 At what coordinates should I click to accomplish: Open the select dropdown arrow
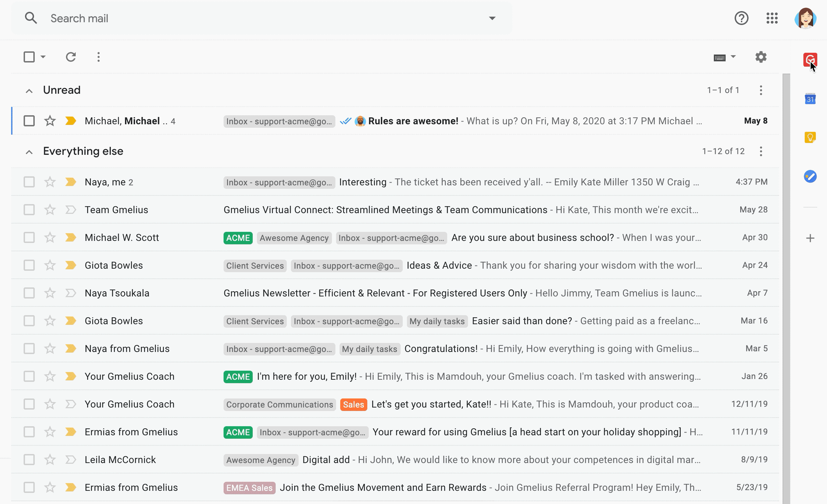pos(43,57)
